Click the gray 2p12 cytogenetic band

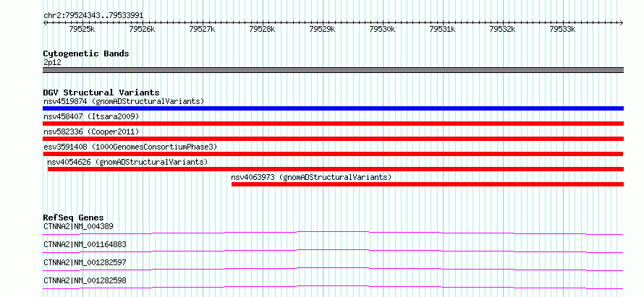(x=333, y=70)
